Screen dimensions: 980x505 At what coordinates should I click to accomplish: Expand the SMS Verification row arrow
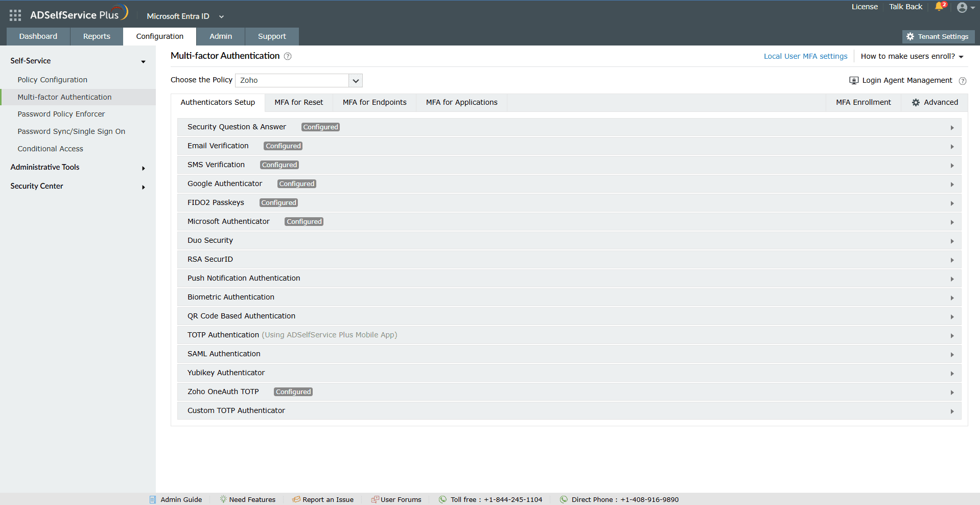tap(952, 166)
